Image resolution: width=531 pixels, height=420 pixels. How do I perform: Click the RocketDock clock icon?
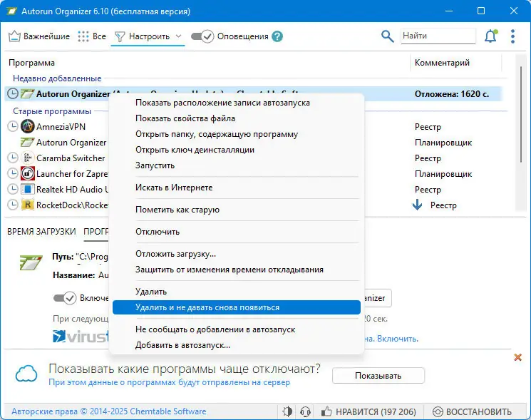click(x=13, y=205)
